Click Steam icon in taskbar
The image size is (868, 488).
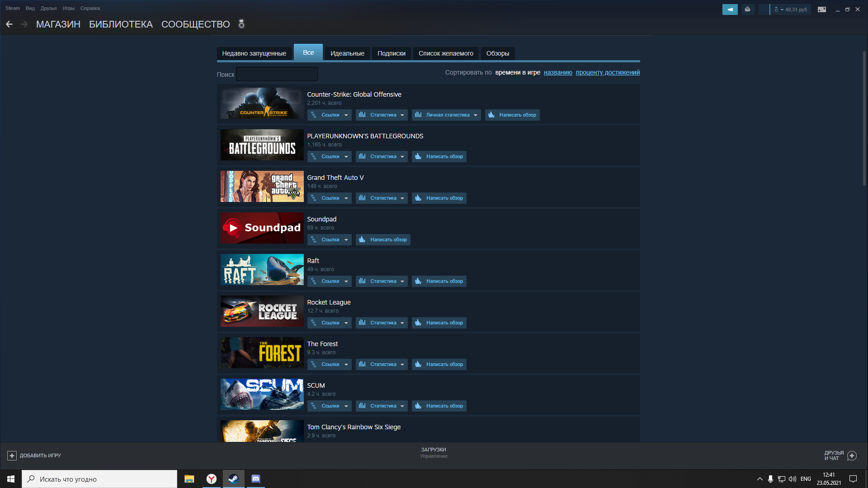click(233, 479)
